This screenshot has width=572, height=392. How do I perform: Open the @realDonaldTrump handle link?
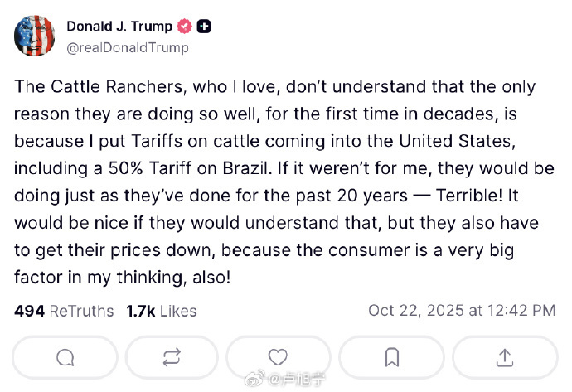point(128,47)
